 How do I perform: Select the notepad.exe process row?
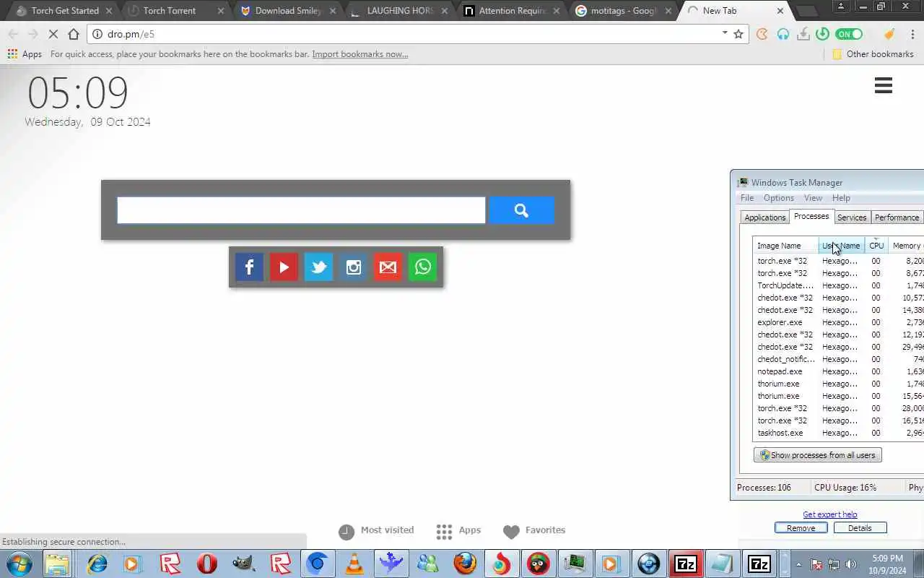[838, 371]
